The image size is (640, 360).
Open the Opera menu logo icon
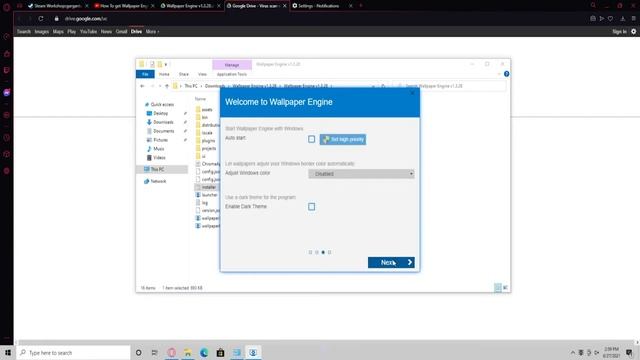pos(7,7)
